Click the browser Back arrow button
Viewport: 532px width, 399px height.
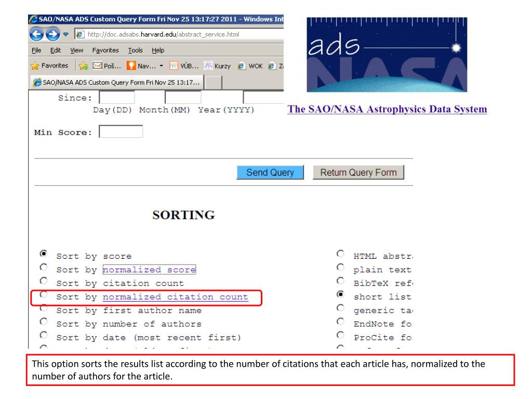pos(36,34)
